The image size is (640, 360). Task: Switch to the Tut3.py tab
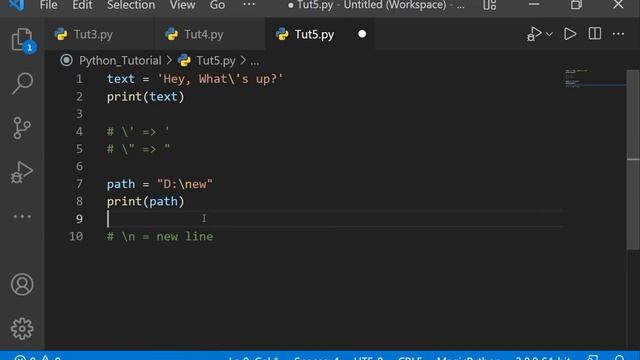click(93, 34)
